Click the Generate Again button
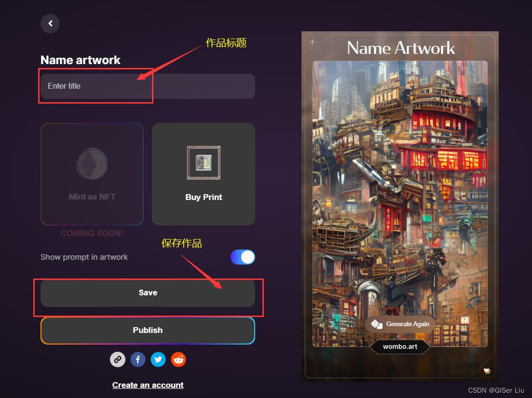This screenshot has height=398, width=532. point(400,324)
